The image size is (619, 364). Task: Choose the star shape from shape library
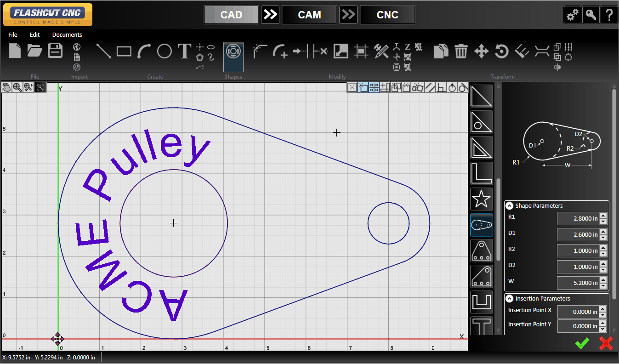(x=481, y=199)
